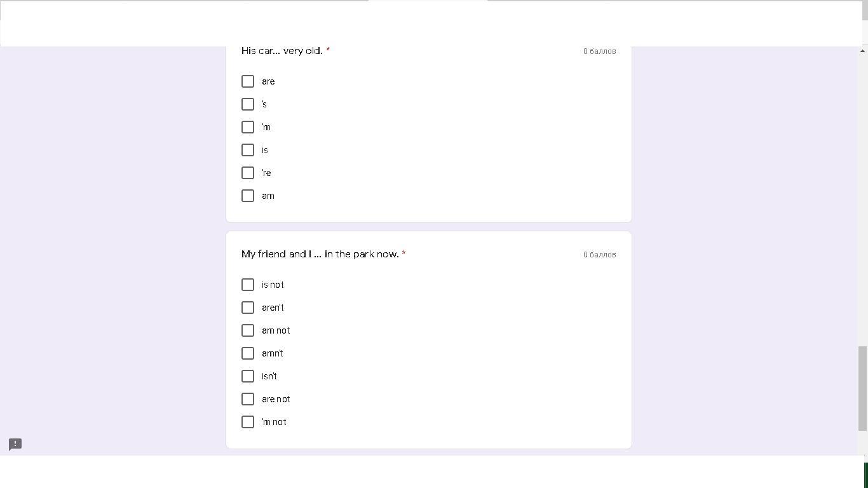The width and height of the screenshot is (868, 488).
Task: Check the "amn't" checkbox
Action: pyautogui.click(x=248, y=353)
